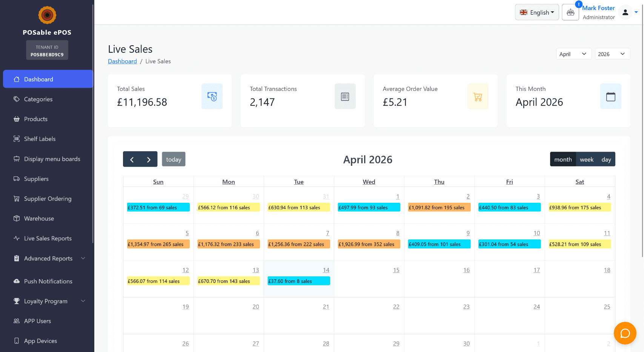
Task: Click the today button
Action: click(x=174, y=159)
